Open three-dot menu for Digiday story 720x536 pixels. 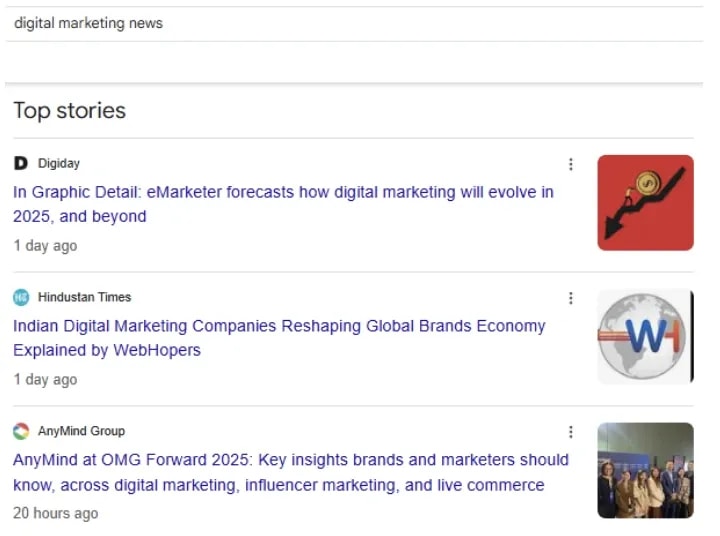point(571,164)
